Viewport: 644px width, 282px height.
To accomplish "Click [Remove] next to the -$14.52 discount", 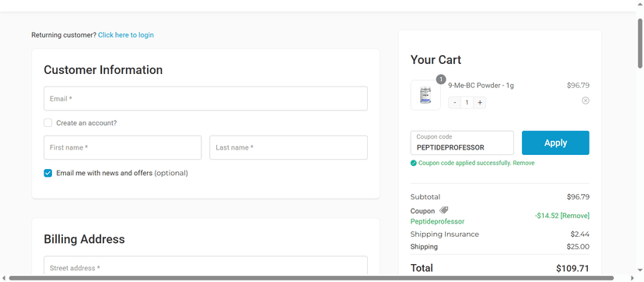I will click(x=575, y=216).
